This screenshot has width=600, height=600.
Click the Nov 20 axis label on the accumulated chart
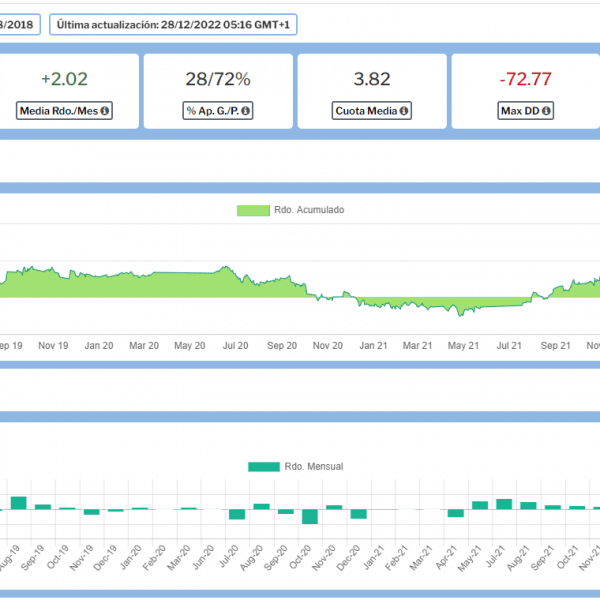point(328,346)
